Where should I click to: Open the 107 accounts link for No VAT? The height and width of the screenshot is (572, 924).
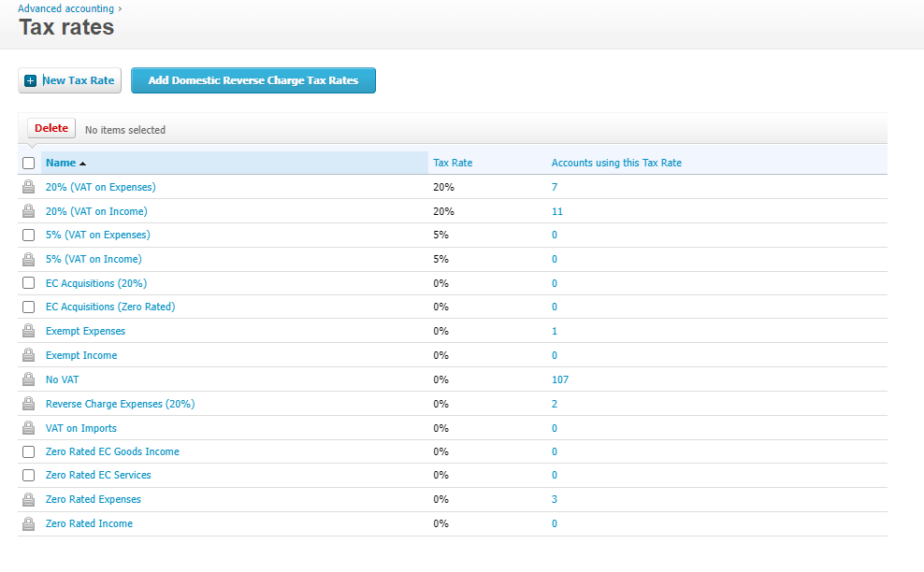point(560,379)
